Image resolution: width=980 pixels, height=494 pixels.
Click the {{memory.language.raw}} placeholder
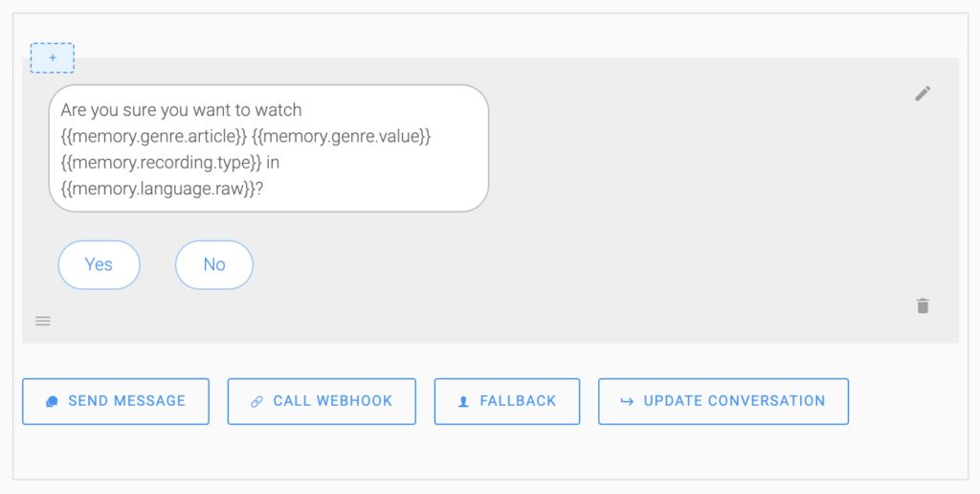[158, 189]
